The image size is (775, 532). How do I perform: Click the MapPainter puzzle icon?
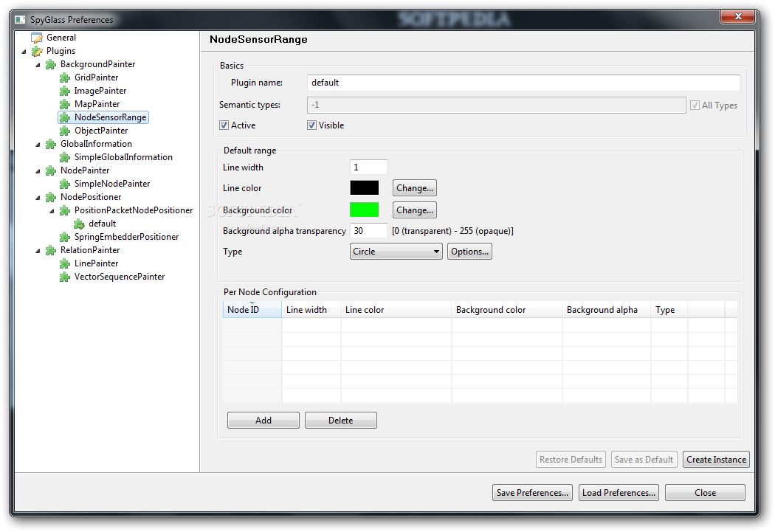[65, 104]
